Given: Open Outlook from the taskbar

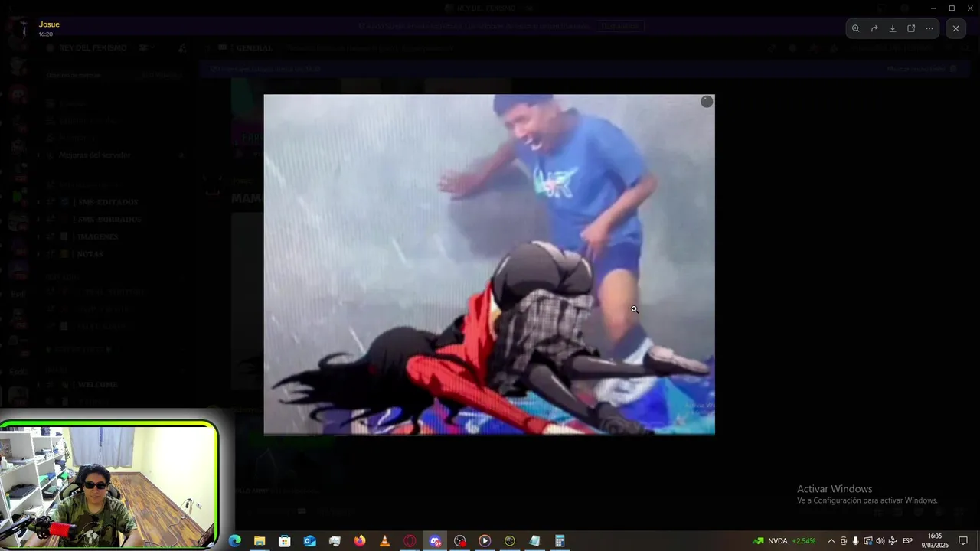Looking at the screenshot, I should point(309,541).
